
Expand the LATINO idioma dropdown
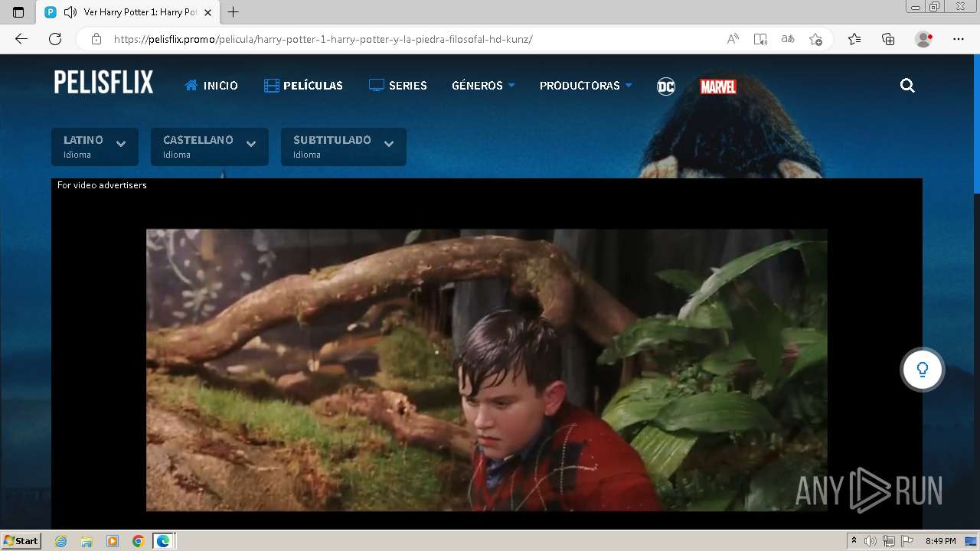click(95, 147)
